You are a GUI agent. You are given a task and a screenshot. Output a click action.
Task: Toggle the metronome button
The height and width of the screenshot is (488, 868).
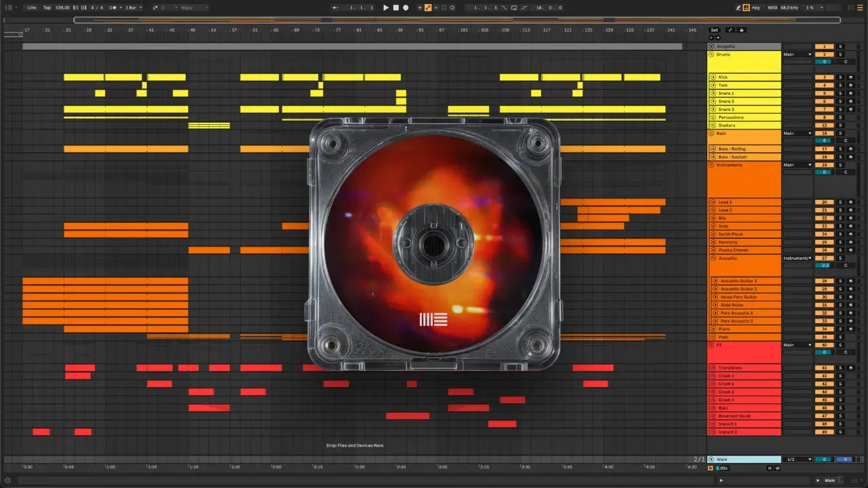pyautogui.click(x=113, y=7)
